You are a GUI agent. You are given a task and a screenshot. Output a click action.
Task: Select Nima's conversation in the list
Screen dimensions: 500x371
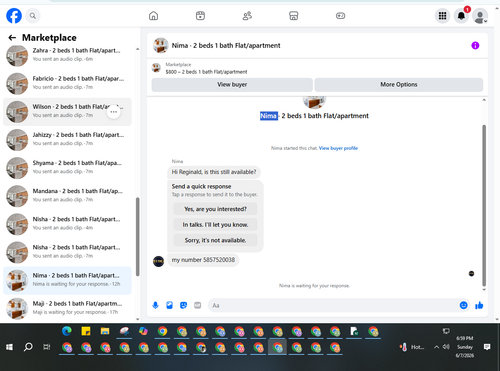coord(67,280)
